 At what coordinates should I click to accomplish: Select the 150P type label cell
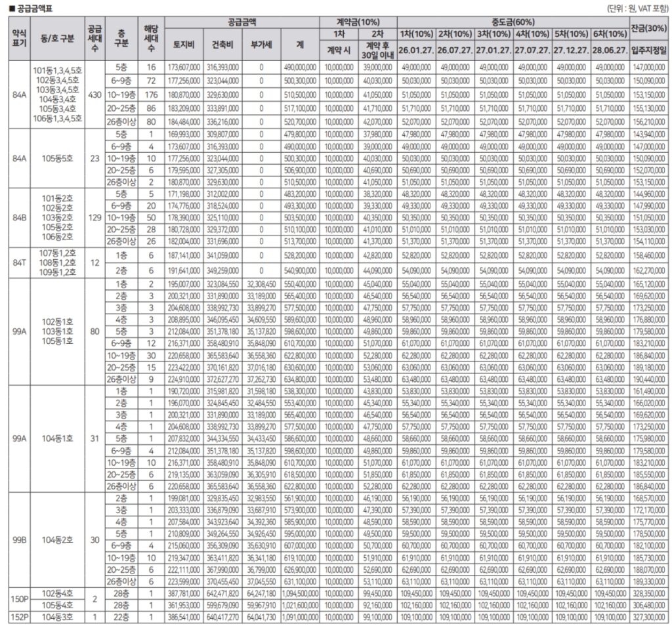click(x=19, y=598)
